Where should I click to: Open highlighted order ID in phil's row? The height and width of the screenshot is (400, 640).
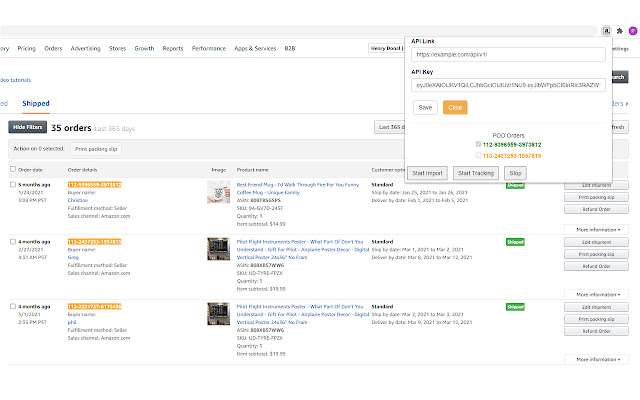[95, 307]
